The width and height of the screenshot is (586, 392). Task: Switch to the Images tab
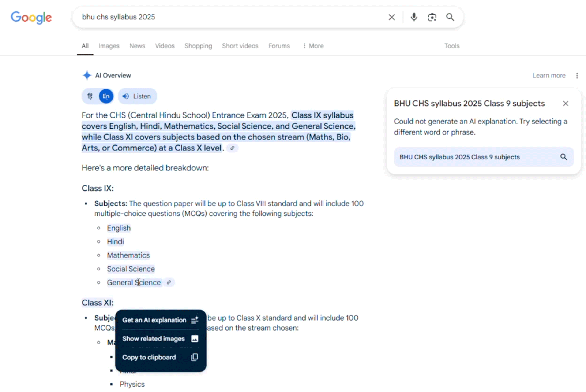point(109,46)
